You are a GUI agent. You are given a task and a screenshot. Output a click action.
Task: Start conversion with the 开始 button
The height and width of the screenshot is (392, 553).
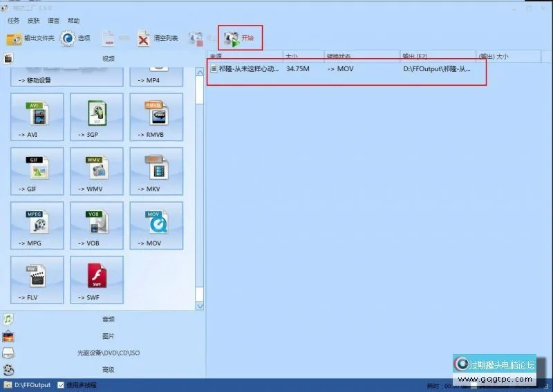point(240,38)
